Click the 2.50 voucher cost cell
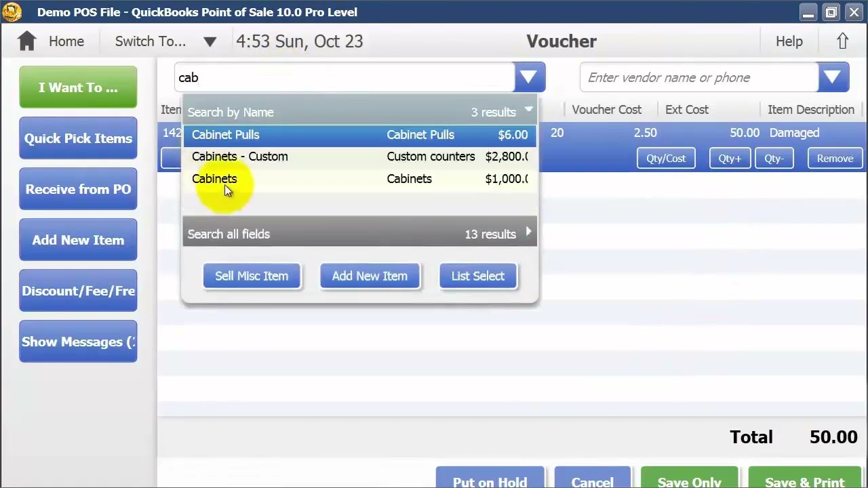Image resolution: width=868 pixels, height=488 pixels. [645, 133]
